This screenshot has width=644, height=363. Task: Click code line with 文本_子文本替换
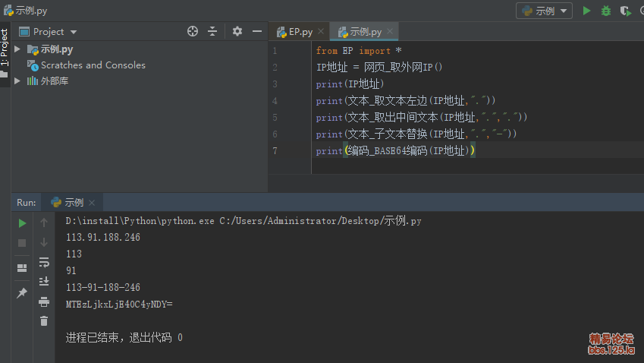[416, 134]
